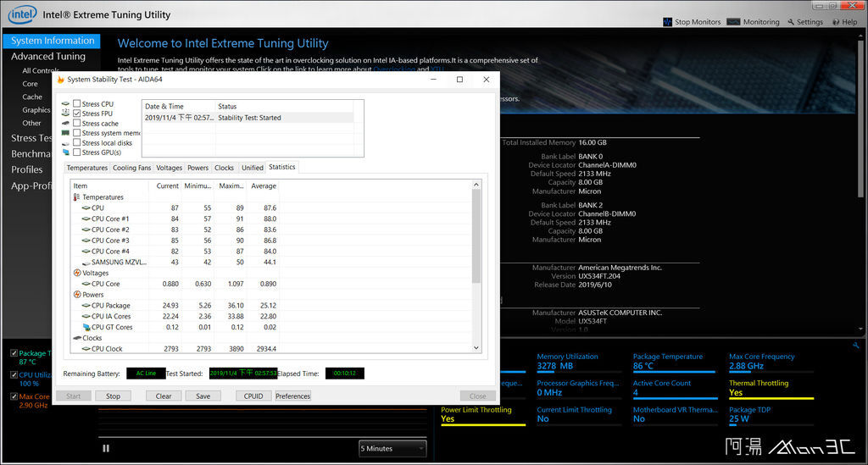Image resolution: width=868 pixels, height=465 pixels.
Task: Click the wrench icon above monitor tiles
Action: pos(856,345)
